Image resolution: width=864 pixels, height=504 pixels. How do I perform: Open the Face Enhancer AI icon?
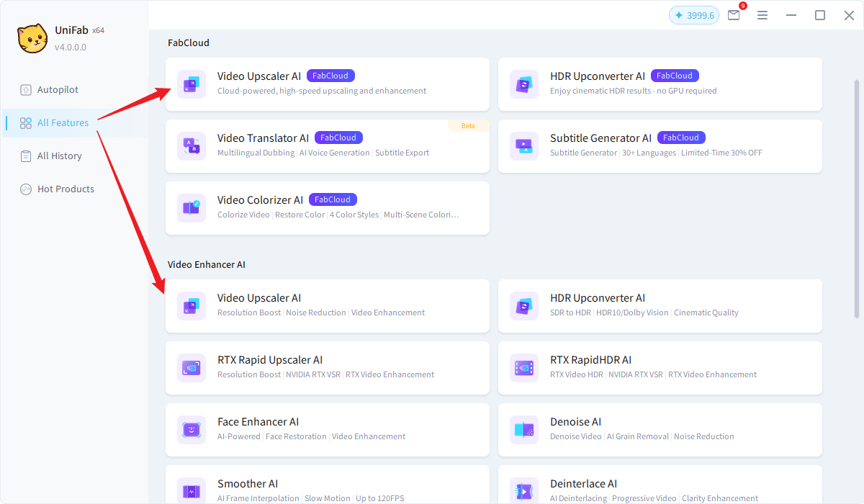pyautogui.click(x=192, y=430)
